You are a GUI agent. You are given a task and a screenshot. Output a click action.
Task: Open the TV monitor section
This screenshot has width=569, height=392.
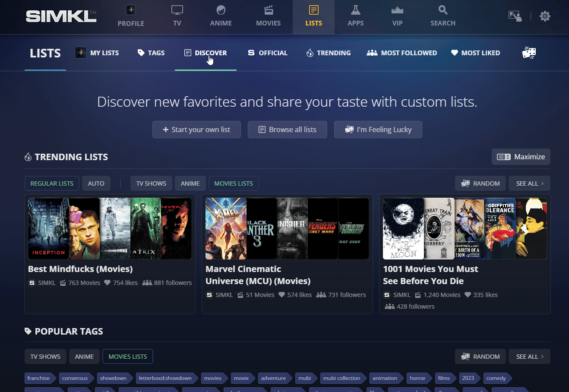(x=177, y=16)
